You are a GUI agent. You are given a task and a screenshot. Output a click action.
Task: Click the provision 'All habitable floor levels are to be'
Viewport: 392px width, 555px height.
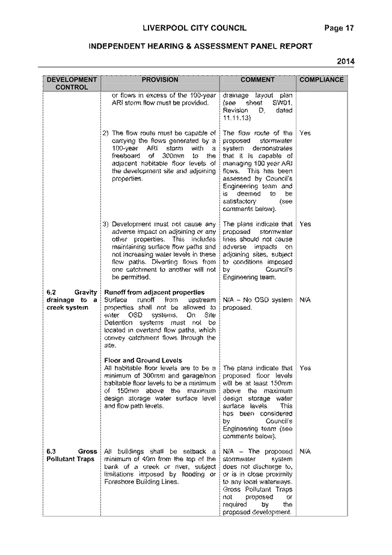click(160, 387)
